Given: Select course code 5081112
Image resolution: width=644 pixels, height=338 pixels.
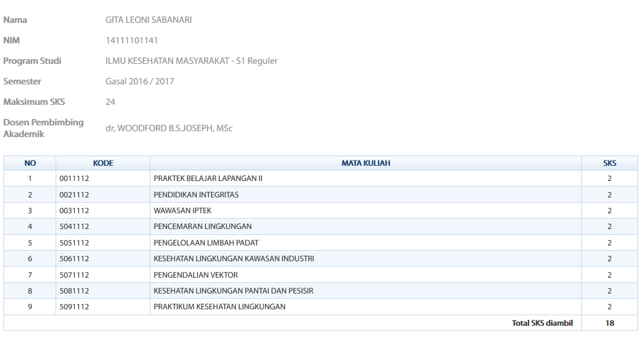Looking at the screenshot, I should click(x=74, y=291).
